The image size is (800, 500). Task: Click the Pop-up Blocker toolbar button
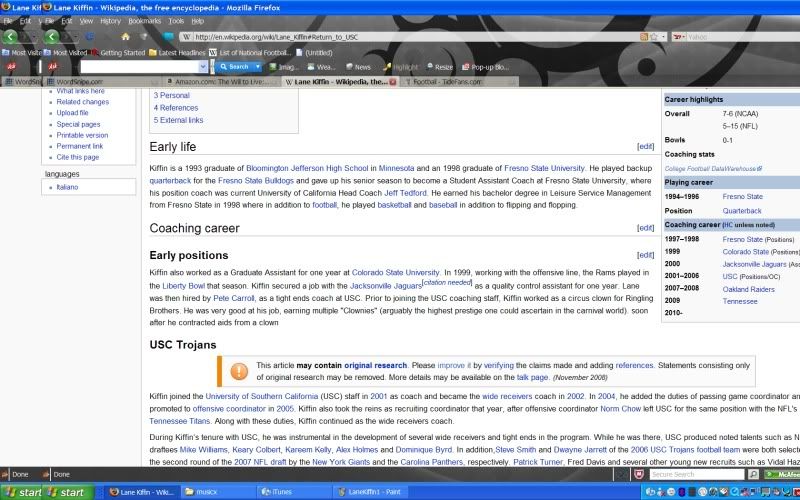[485, 67]
